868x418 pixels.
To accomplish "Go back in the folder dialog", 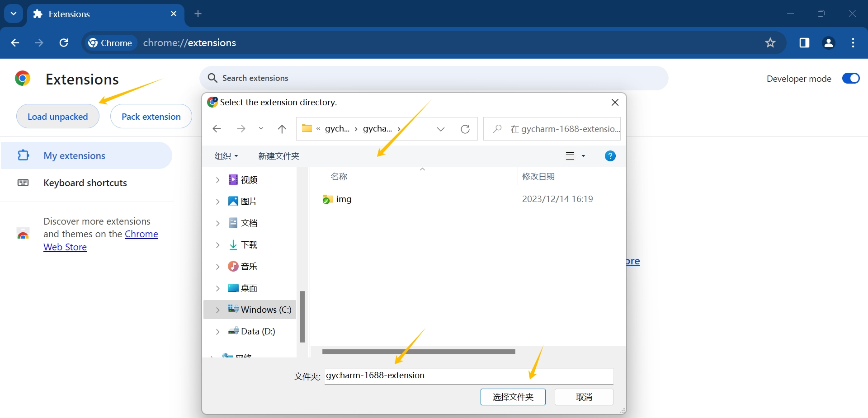I will [217, 129].
